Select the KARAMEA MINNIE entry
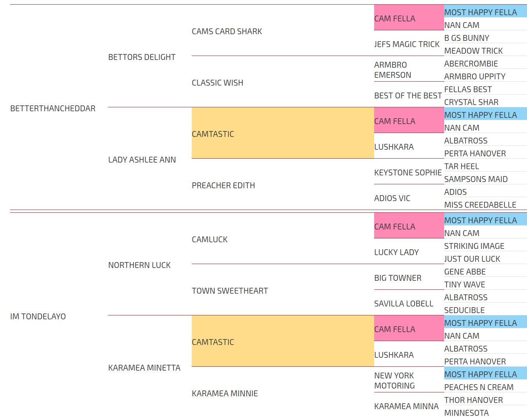527x420 pixels. (225, 394)
